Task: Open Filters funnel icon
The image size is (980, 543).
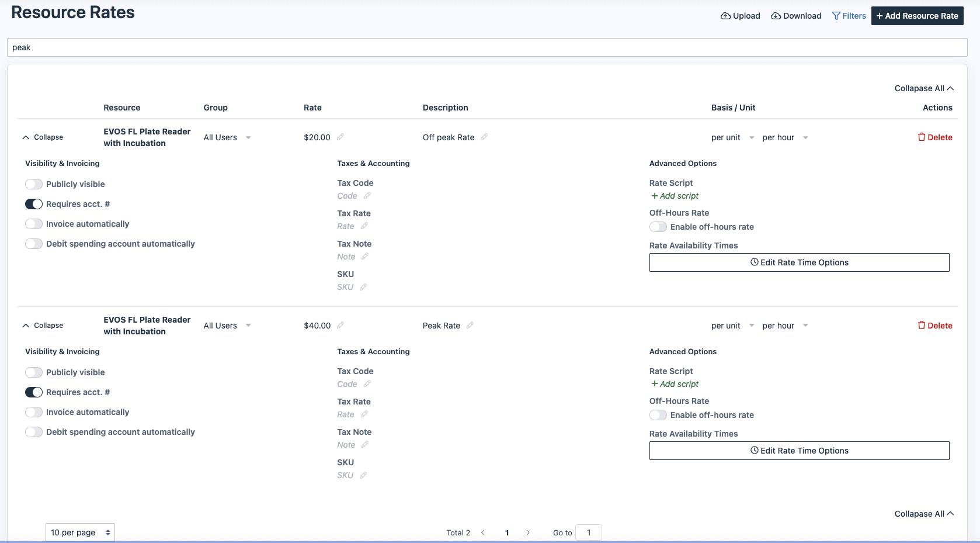Action: [836, 16]
